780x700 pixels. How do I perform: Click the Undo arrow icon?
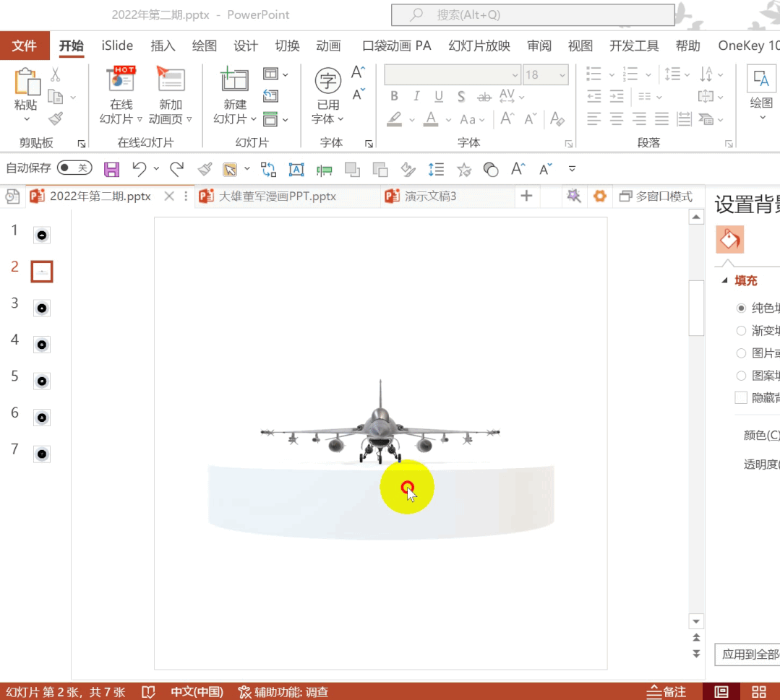click(140, 170)
